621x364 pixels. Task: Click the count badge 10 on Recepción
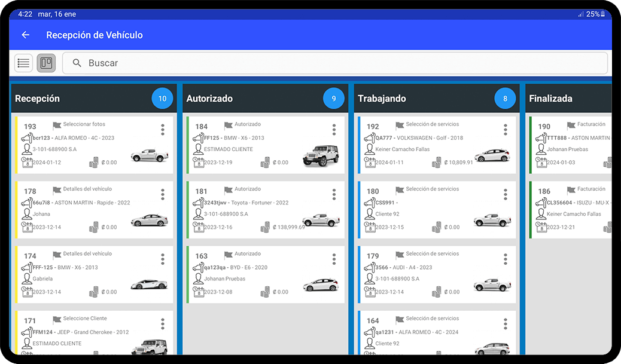162,98
